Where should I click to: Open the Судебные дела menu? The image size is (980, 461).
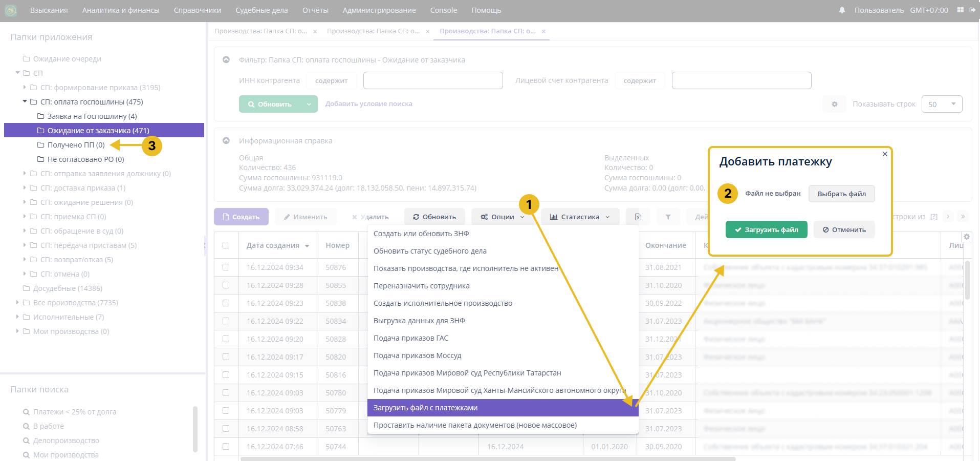click(x=262, y=10)
